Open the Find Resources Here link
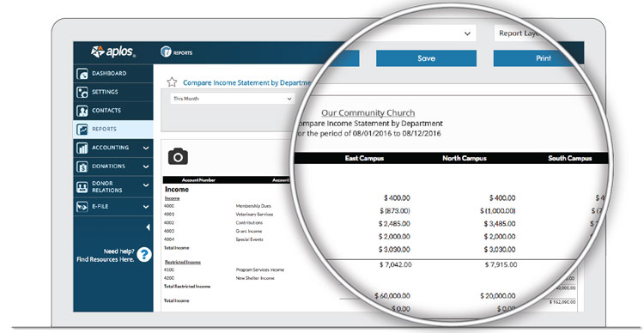 [105, 259]
